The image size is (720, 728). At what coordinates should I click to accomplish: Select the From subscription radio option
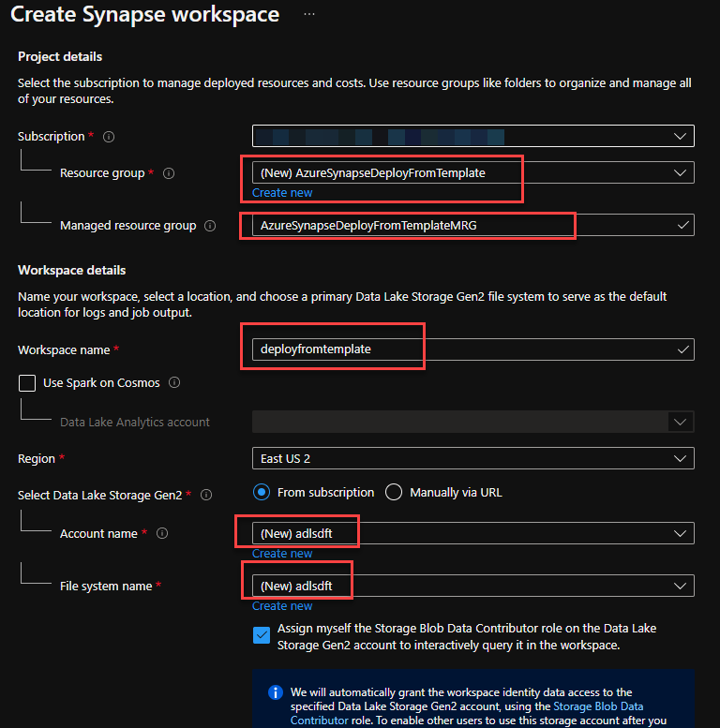tap(262, 492)
